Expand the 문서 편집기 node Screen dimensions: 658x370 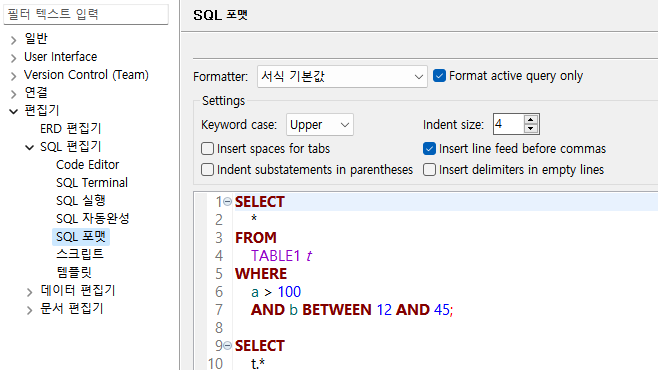(x=29, y=310)
